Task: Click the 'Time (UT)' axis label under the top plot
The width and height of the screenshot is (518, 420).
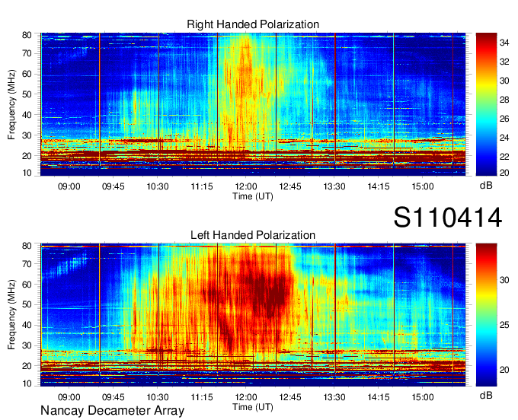Action: pyautogui.click(x=253, y=196)
